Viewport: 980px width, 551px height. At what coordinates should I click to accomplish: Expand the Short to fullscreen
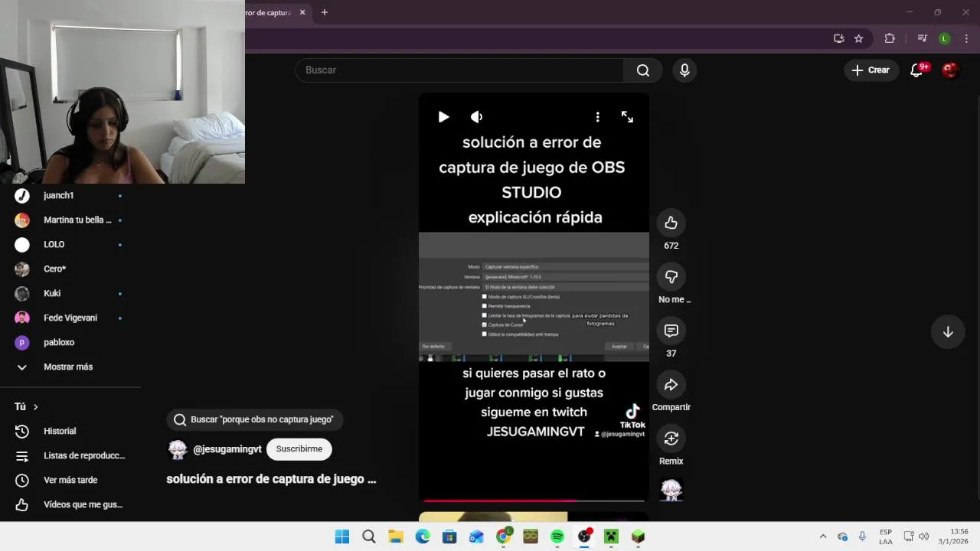click(x=627, y=117)
